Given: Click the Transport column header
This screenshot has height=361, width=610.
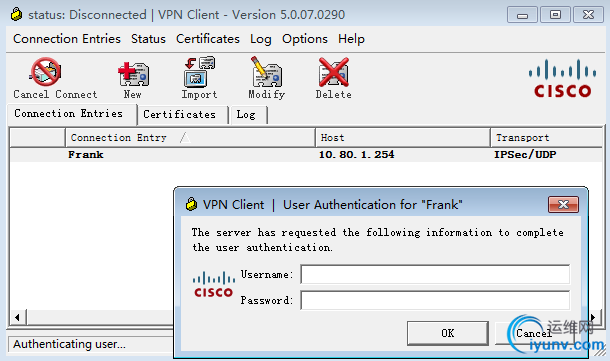Looking at the screenshot, I should click(x=546, y=138).
